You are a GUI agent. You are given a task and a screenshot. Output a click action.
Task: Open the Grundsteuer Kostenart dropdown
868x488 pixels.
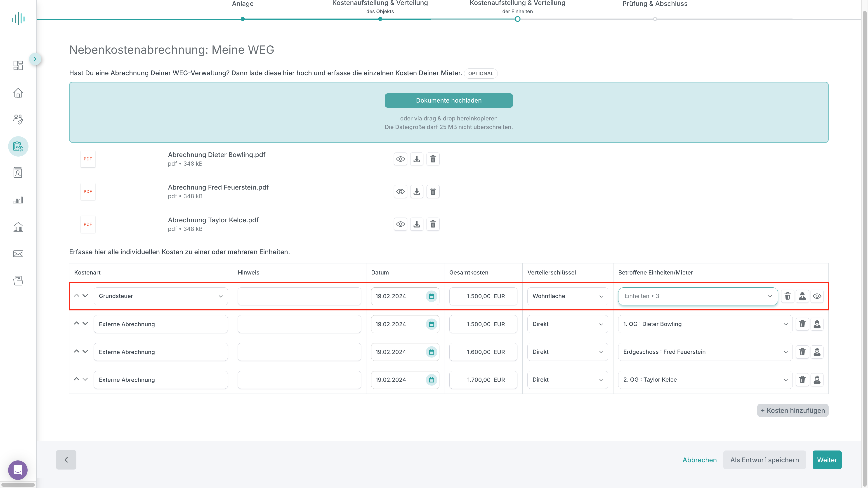pos(161,296)
